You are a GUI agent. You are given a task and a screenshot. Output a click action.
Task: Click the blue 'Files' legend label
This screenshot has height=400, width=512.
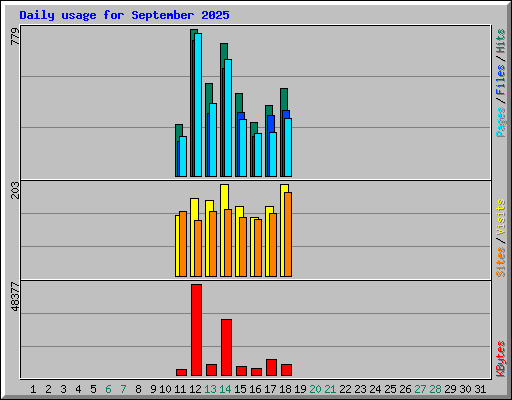point(501,80)
